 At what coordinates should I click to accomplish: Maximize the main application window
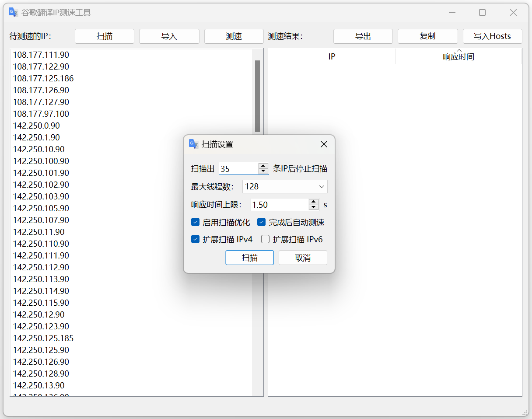point(482,13)
